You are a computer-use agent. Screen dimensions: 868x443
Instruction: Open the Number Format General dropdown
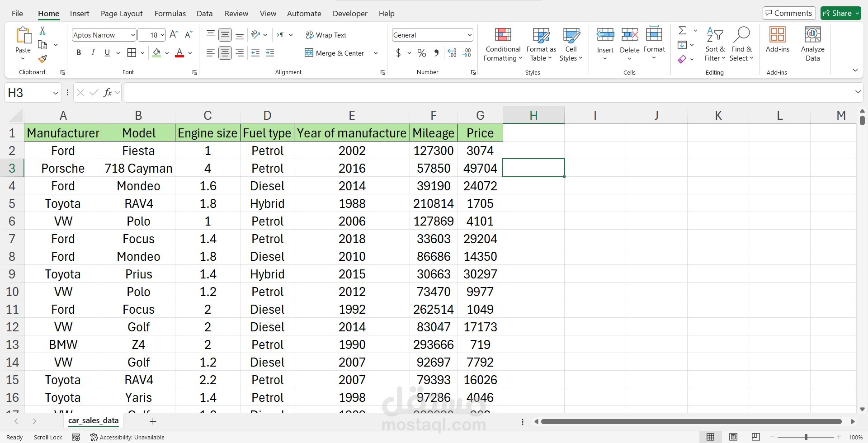[470, 35]
